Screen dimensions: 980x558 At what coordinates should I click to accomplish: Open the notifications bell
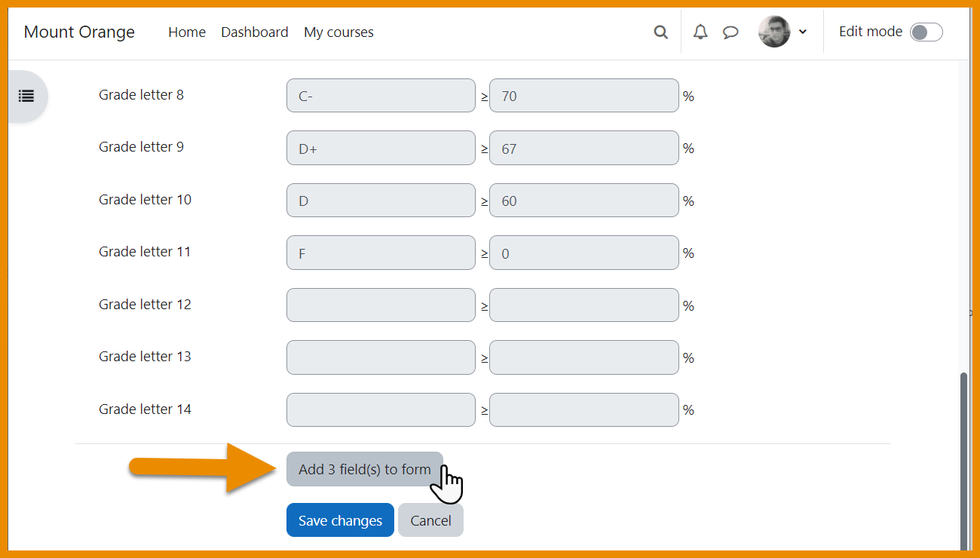[700, 32]
